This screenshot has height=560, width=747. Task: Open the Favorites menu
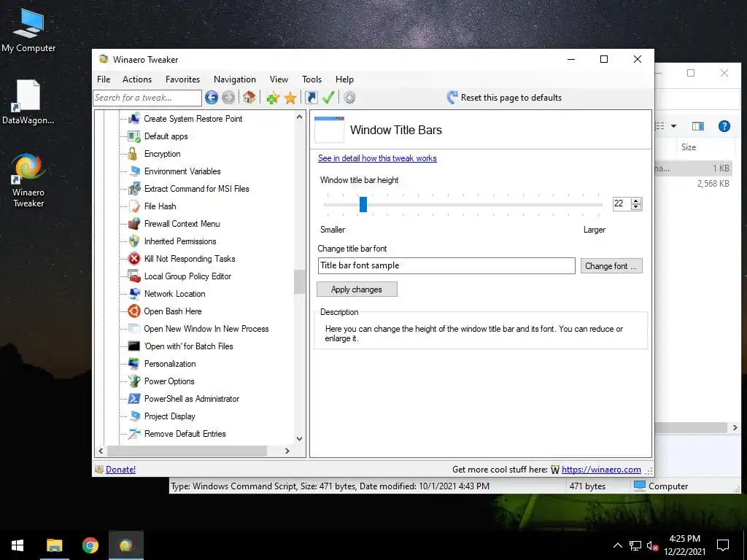[182, 79]
